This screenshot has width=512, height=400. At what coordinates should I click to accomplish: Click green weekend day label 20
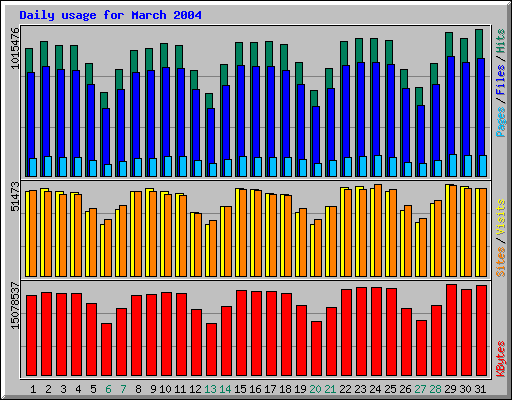click(315, 389)
